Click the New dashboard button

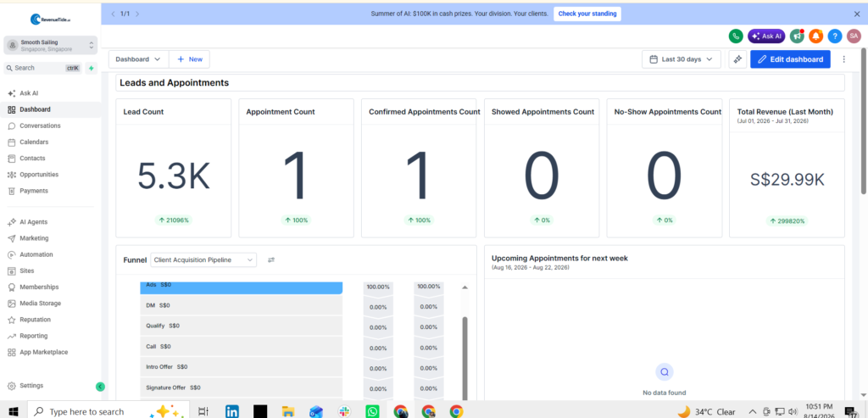tap(189, 59)
